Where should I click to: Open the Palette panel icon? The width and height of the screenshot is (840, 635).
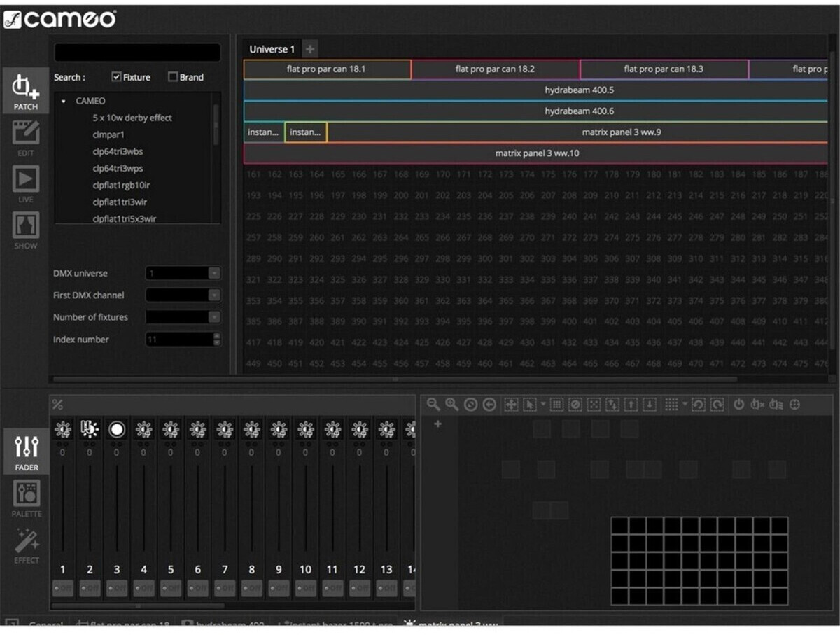point(27,496)
